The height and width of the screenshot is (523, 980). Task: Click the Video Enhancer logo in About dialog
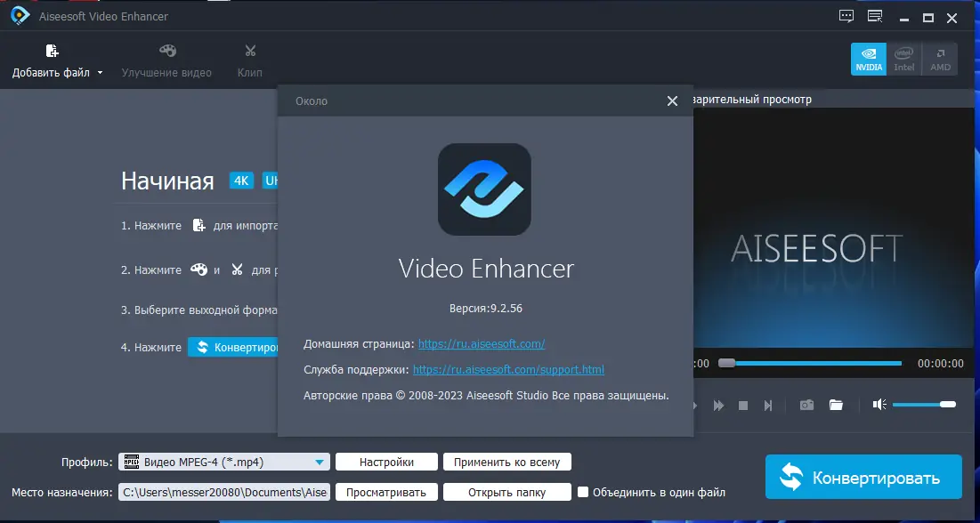[484, 189]
